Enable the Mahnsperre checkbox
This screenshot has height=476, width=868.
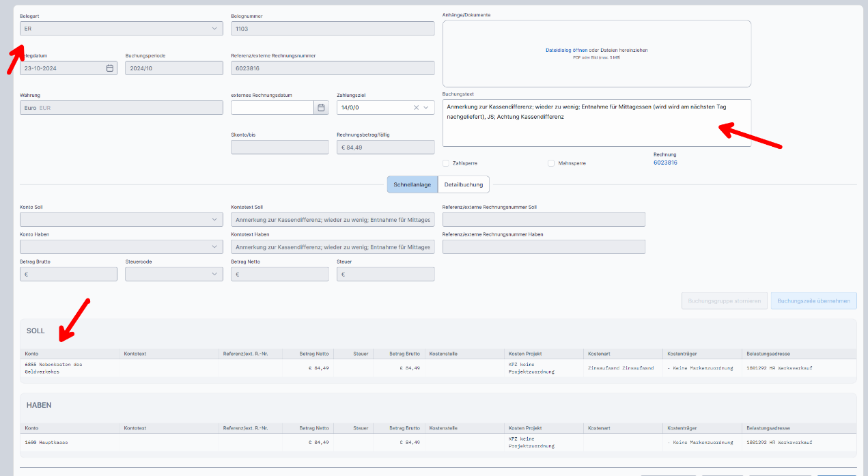pos(550,163)
